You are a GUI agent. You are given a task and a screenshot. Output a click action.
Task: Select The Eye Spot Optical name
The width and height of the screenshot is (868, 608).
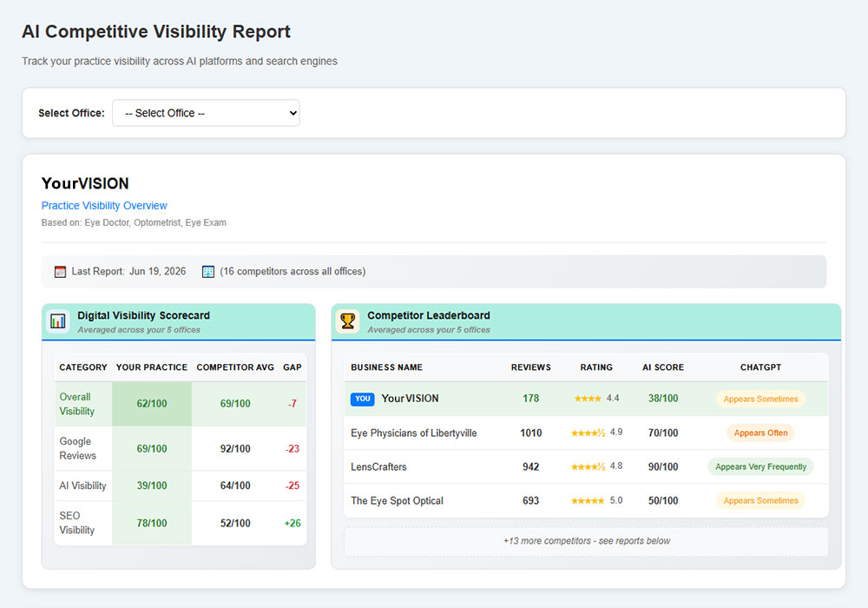pos(397,500)
